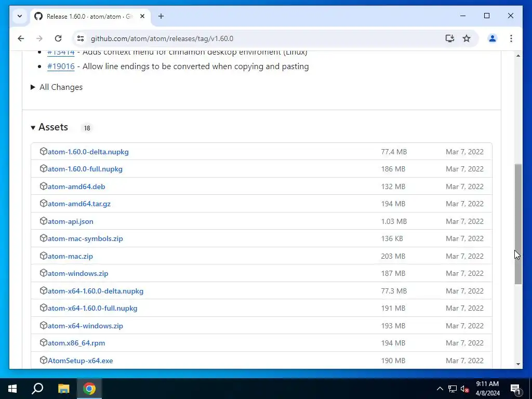Bookmark this page with the star icon
Screen dimensions: 532x399
click(467, 38)
